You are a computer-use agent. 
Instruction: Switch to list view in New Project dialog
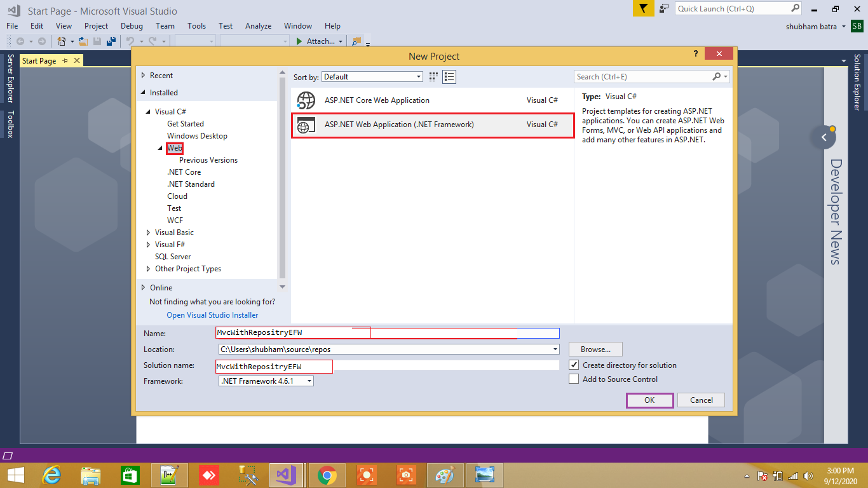point(450,77)
